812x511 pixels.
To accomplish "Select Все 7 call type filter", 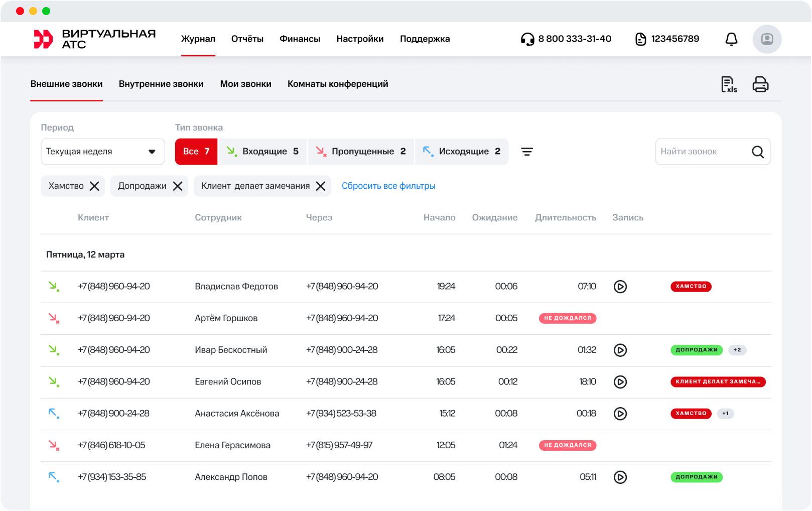I will (x=196, y=152).
